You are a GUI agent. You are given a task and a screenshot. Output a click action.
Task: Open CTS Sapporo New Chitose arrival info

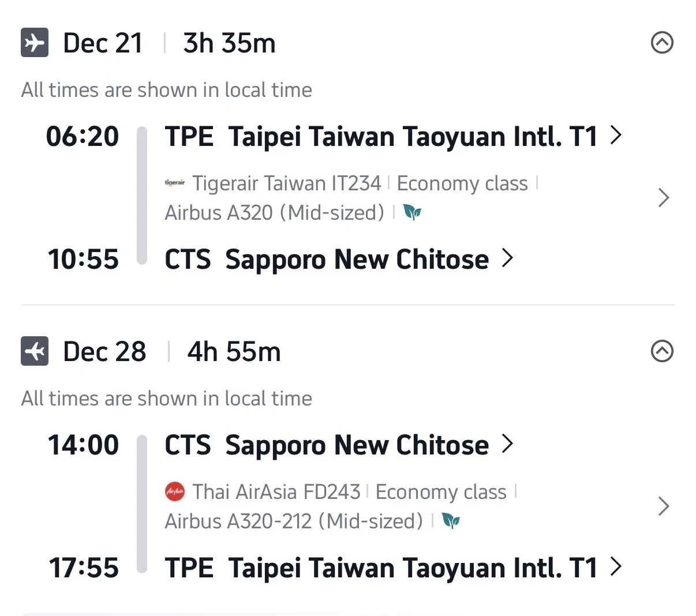(x=339, y=259)
